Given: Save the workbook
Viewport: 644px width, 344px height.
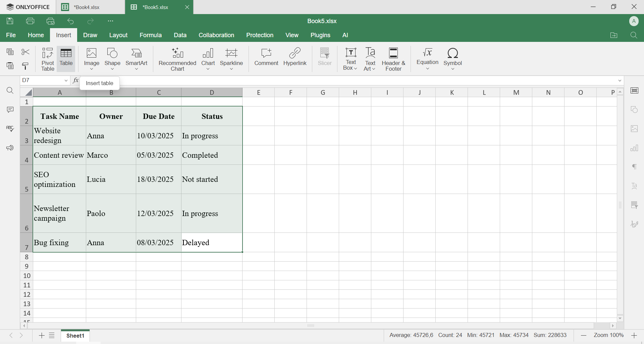Looking at the screenshot, I should coord(10,21).
